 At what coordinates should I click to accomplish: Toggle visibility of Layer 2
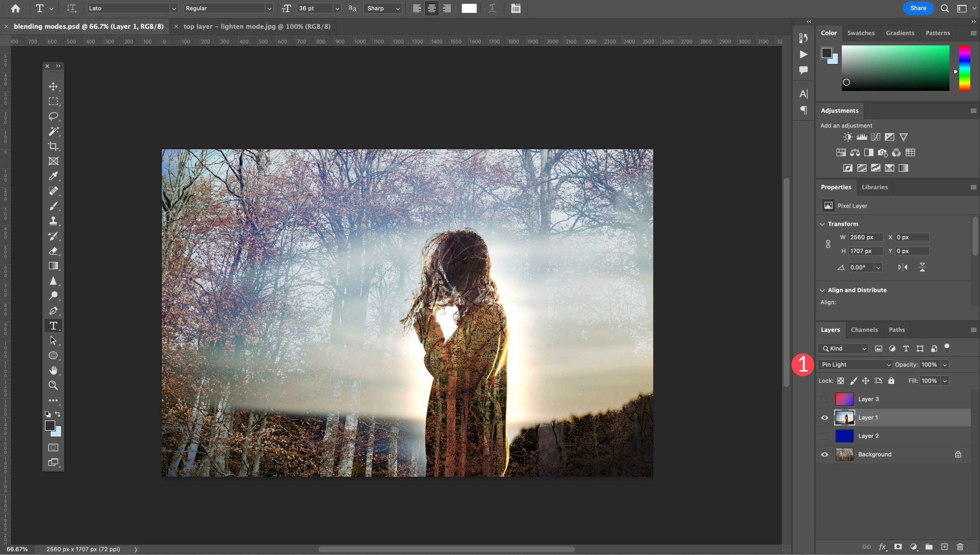point(825,435)
